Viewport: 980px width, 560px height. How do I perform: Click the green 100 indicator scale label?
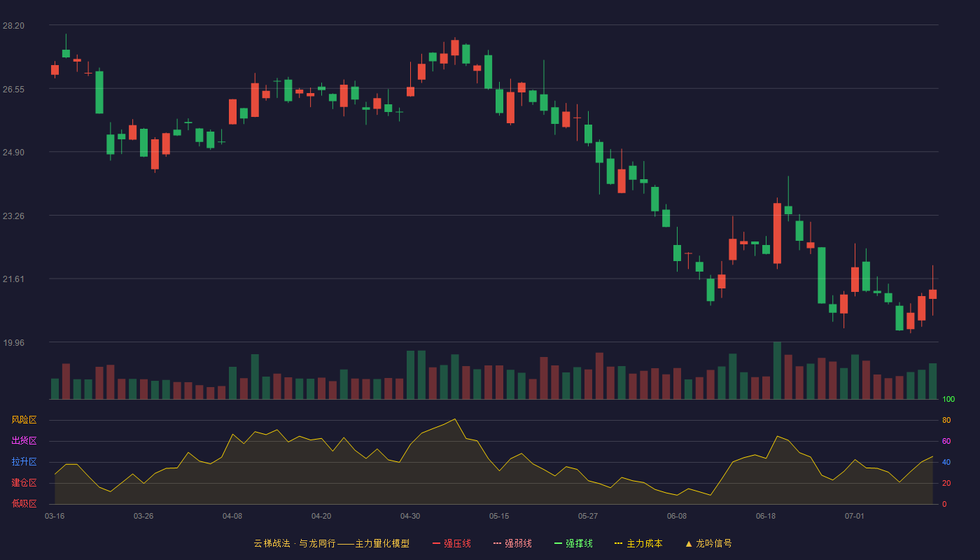(948, 400)
